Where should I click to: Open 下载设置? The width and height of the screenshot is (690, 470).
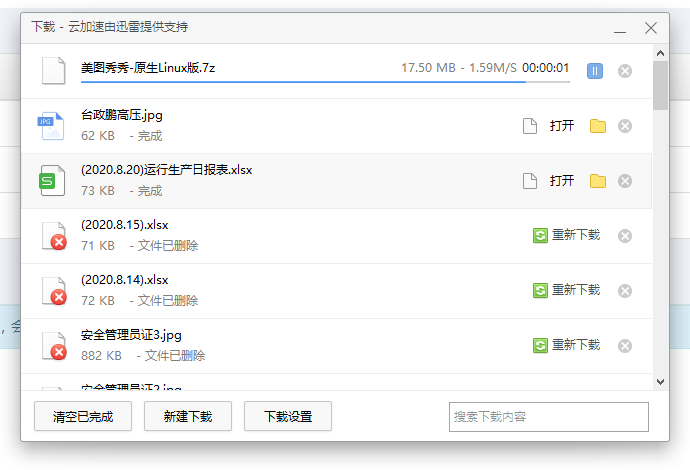pos(288,416)
